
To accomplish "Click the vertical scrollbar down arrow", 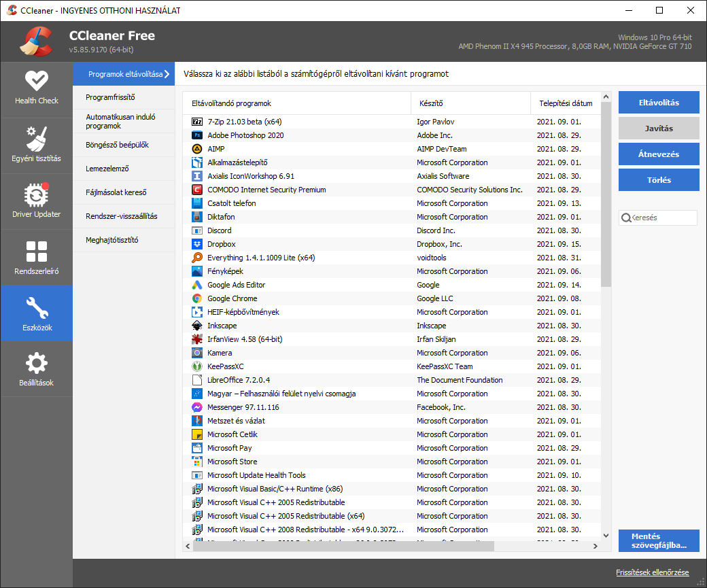I will point(606,536).
